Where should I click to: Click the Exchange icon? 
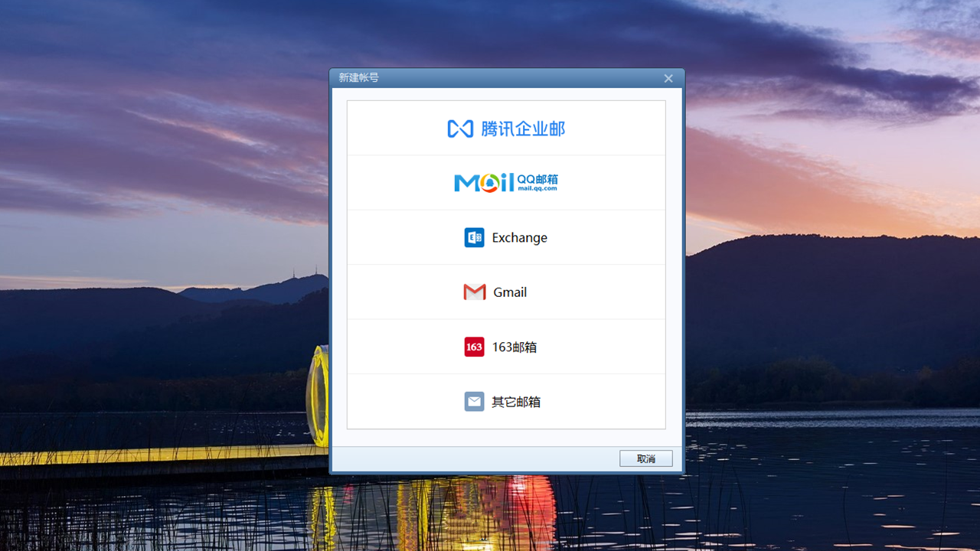[473, 237]
